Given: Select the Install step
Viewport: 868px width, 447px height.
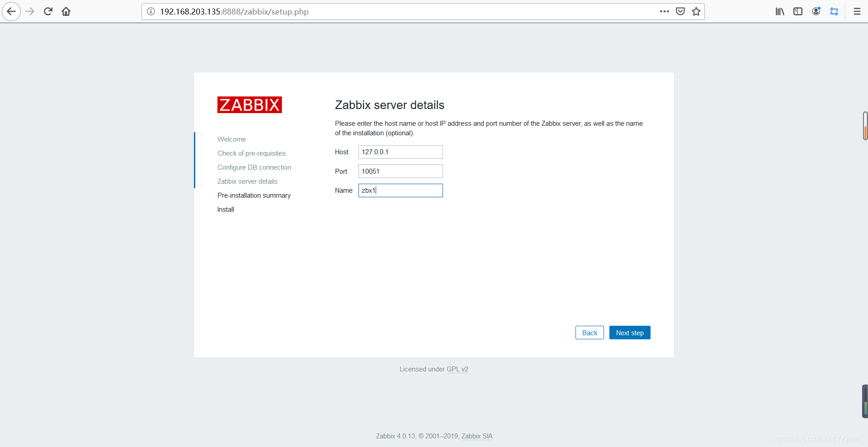Looking at the screenshot, I should coord(226,209).
